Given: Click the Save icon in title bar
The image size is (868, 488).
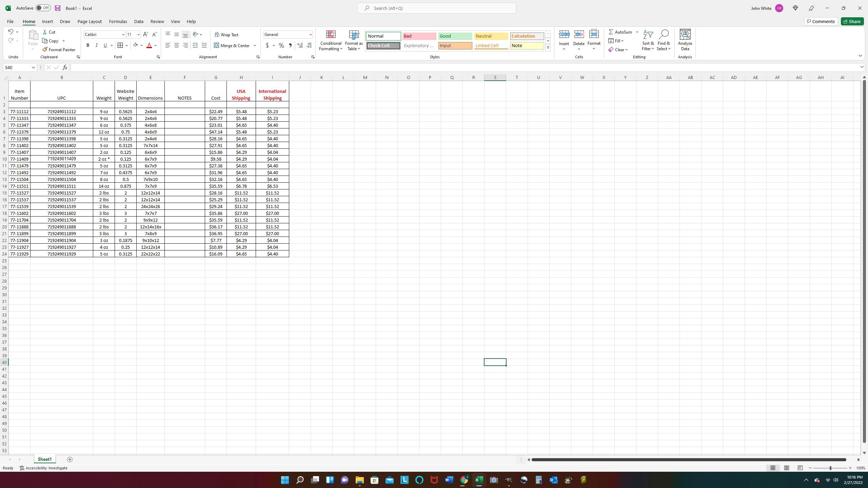Looking at the screenshot, I should [58, 8].
